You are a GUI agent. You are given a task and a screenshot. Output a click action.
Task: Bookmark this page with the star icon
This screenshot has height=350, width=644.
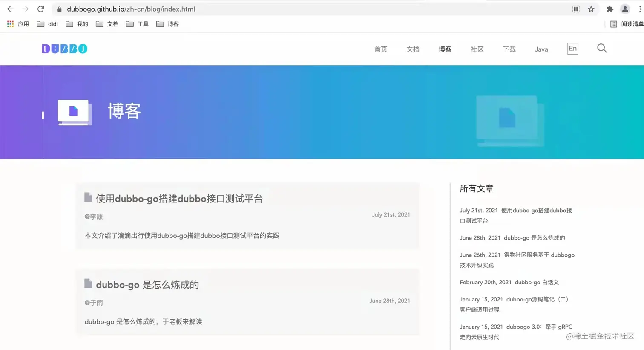[x=591, y=9]
